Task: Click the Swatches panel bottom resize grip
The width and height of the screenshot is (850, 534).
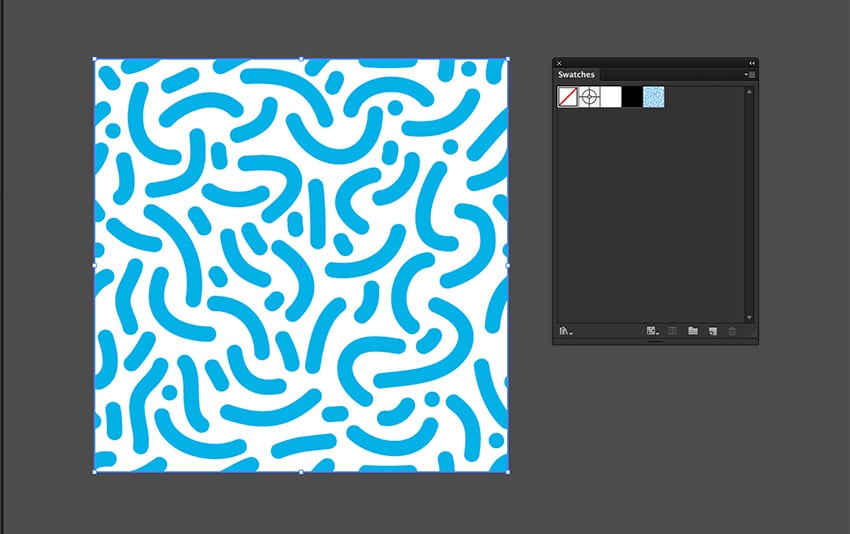Action: [x=655, y=342]
